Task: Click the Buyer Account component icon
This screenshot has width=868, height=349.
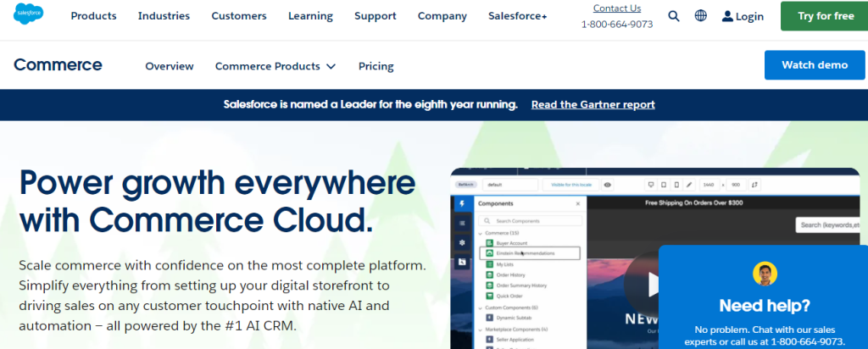Action: point(489,243)
